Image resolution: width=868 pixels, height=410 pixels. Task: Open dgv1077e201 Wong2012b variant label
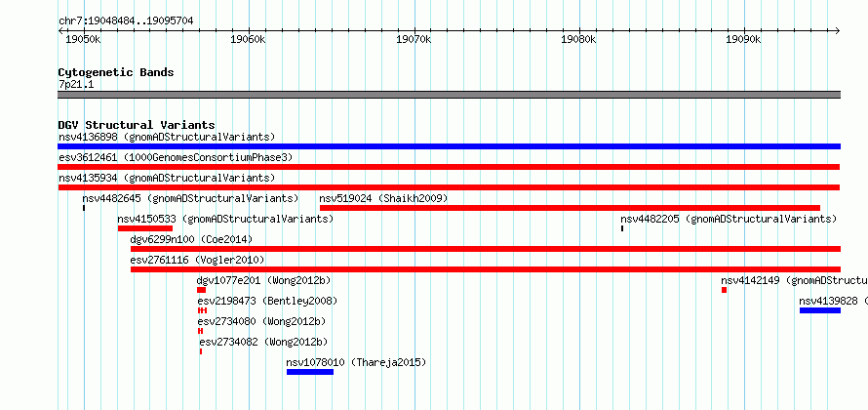(x=263, y=280)
